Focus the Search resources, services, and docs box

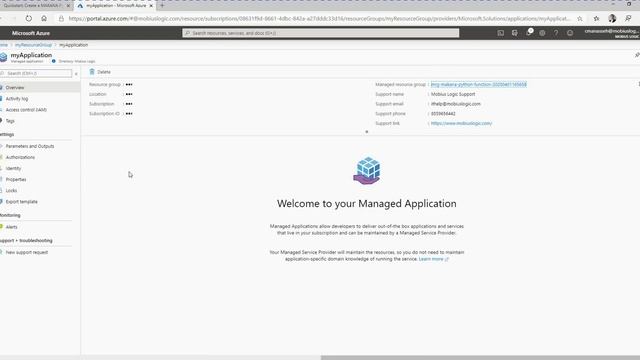point(320,33)
